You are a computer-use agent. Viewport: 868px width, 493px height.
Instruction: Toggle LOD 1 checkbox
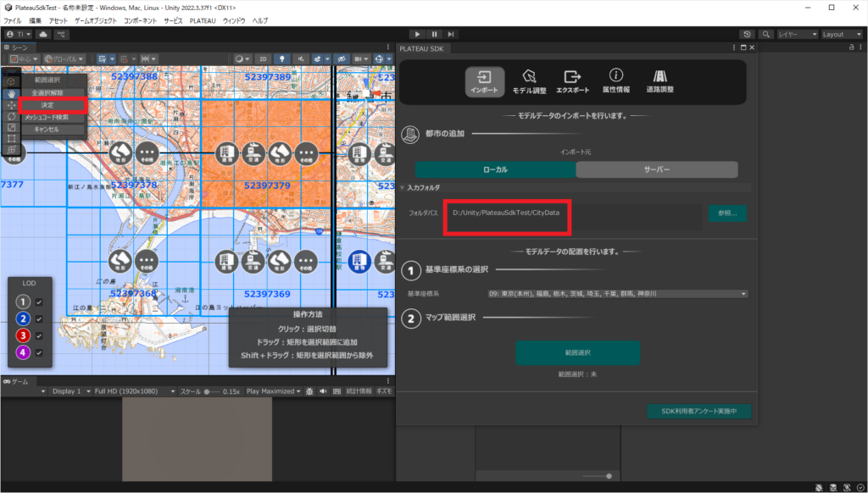(x=39, y=302)
